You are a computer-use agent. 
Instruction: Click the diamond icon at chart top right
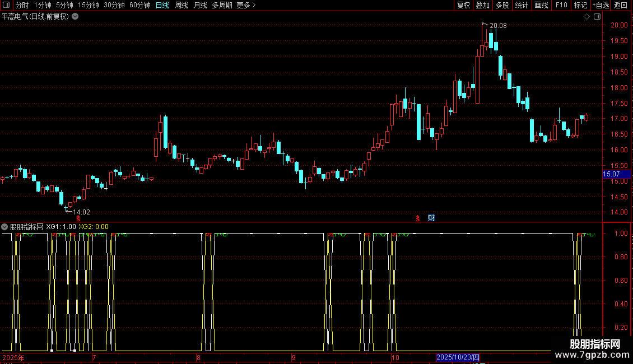[x=587, y=17]
